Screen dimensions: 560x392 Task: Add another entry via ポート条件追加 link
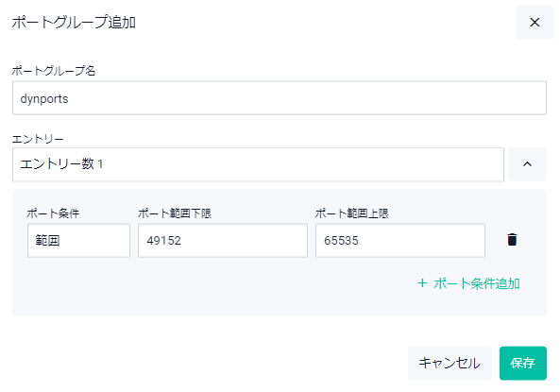point(468,283)
